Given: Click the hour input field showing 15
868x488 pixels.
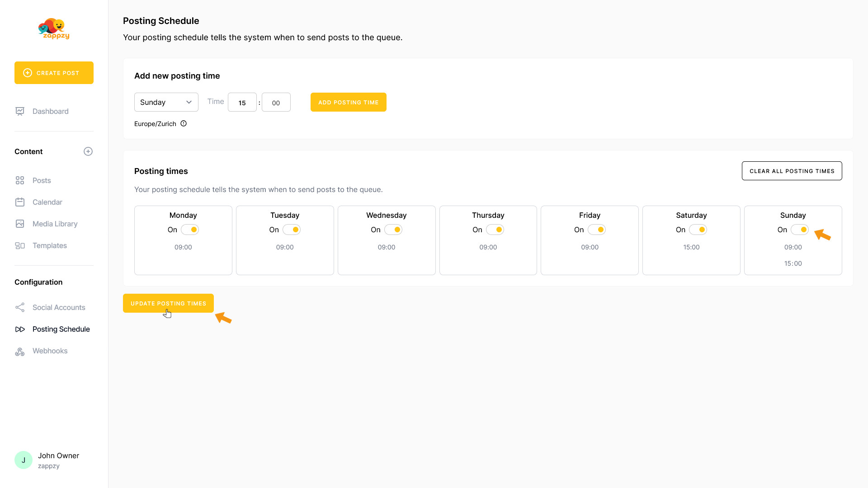Looking at the screenshot, I should coord(242,103).
